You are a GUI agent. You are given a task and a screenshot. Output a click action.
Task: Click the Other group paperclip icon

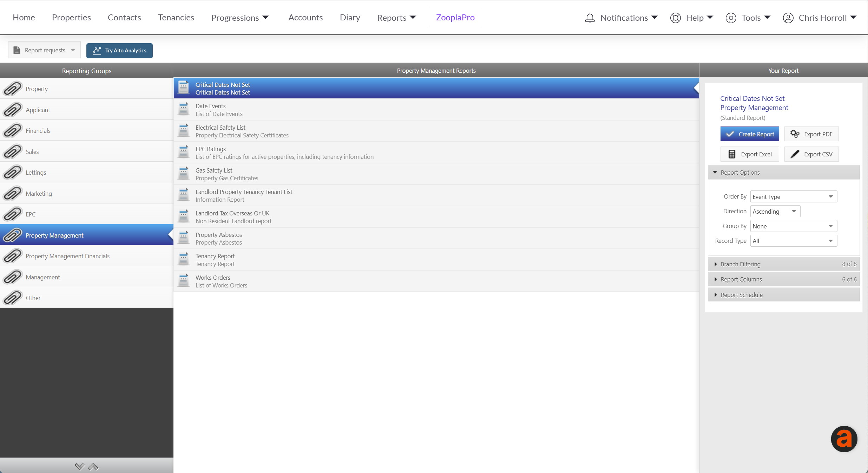(13, 298)
